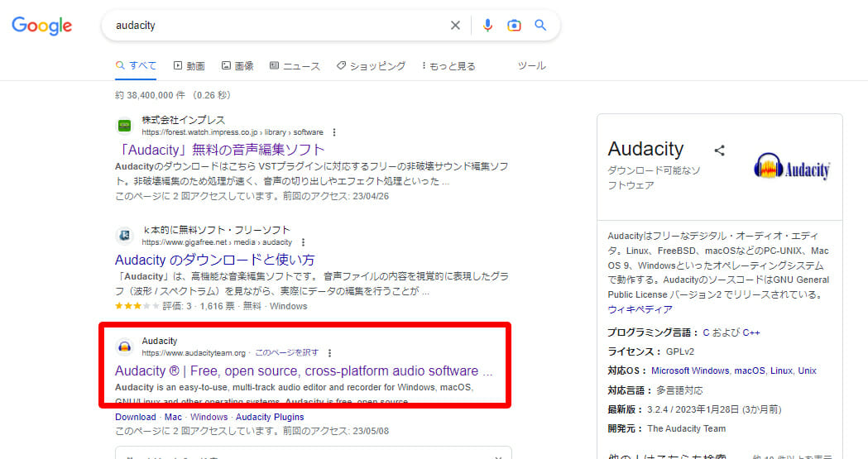Click the C programming language link

click(x=706, y=332)
